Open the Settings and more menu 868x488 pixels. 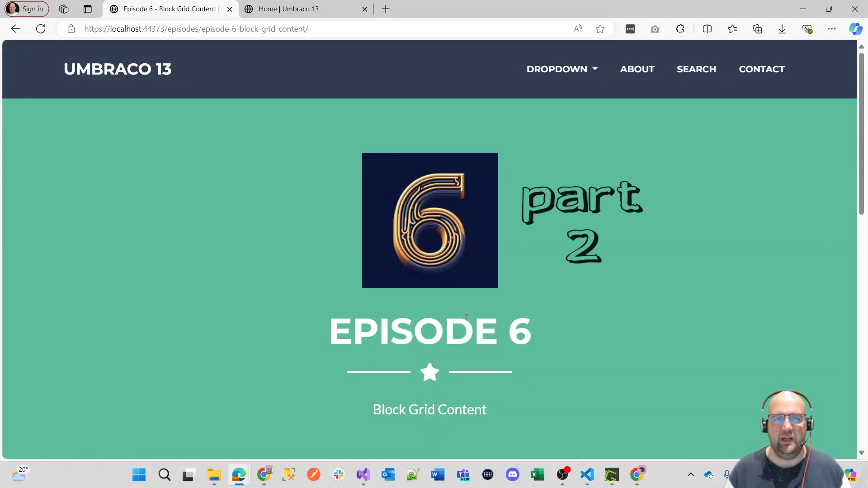click(x=832, y=28)
